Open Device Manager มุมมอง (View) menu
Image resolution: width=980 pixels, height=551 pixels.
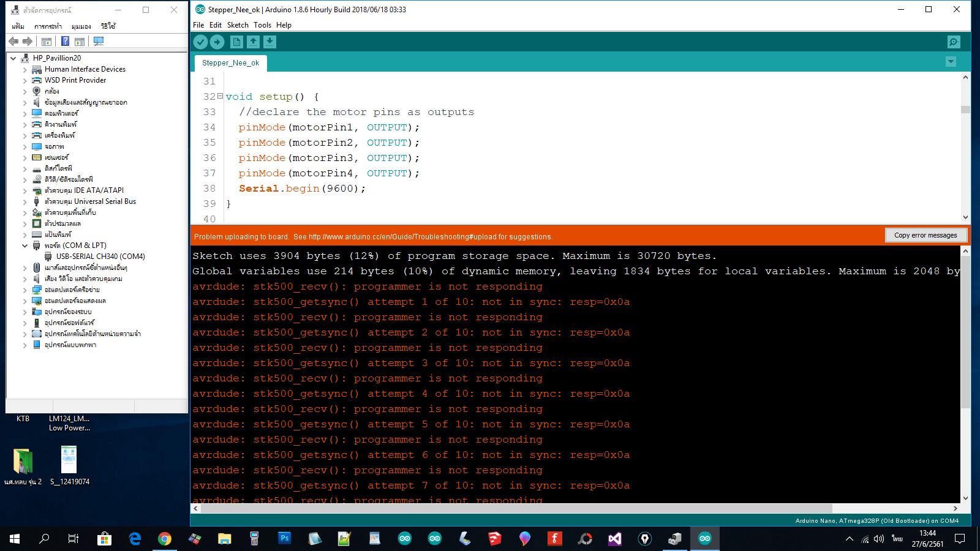click(81, 26)
